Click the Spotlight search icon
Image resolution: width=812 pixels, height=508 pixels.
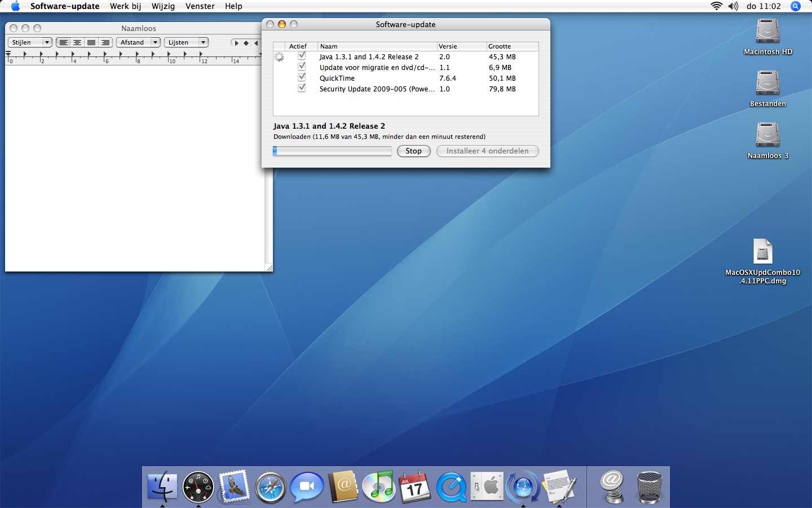(796, 6)
